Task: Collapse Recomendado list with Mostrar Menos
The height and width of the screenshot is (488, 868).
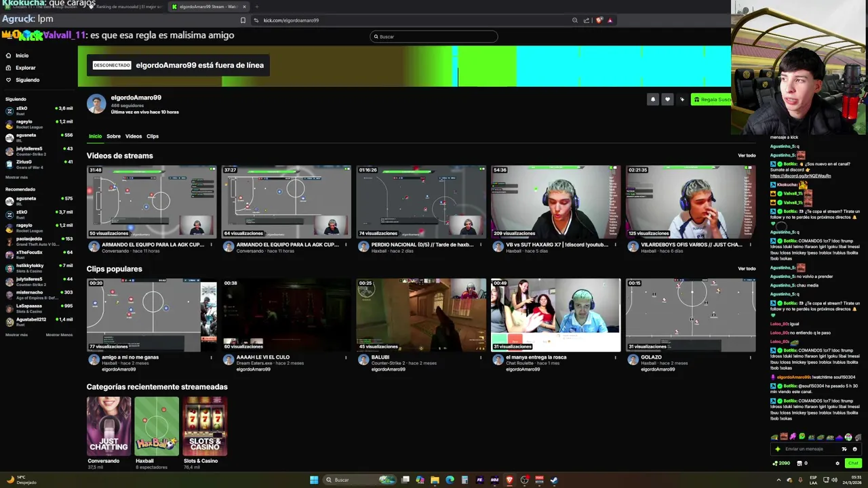Action: point(59,335)
